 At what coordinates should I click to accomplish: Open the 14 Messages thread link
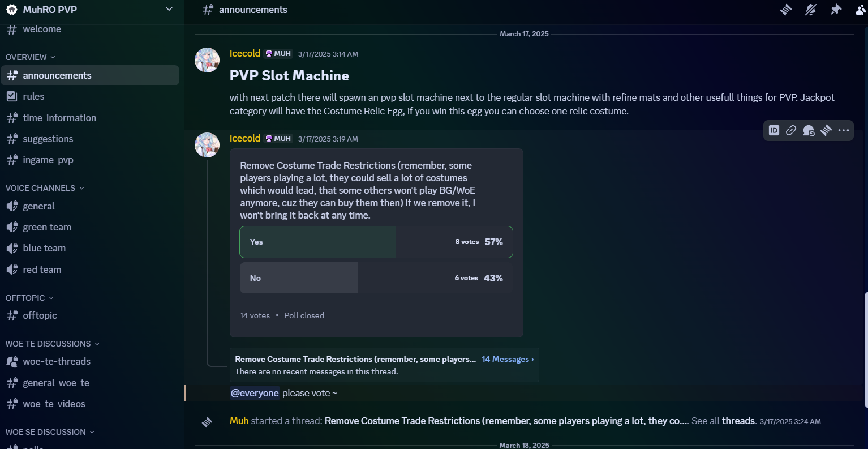[x=508, y=359]
